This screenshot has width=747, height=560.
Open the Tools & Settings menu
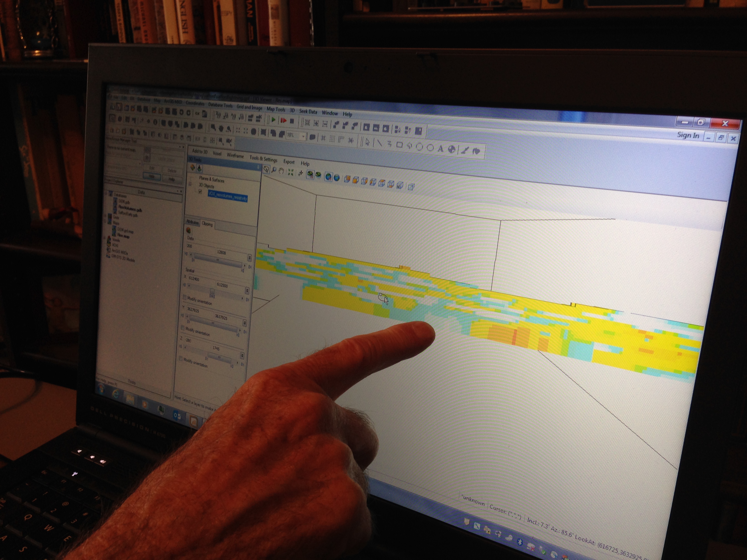(263, 159)
